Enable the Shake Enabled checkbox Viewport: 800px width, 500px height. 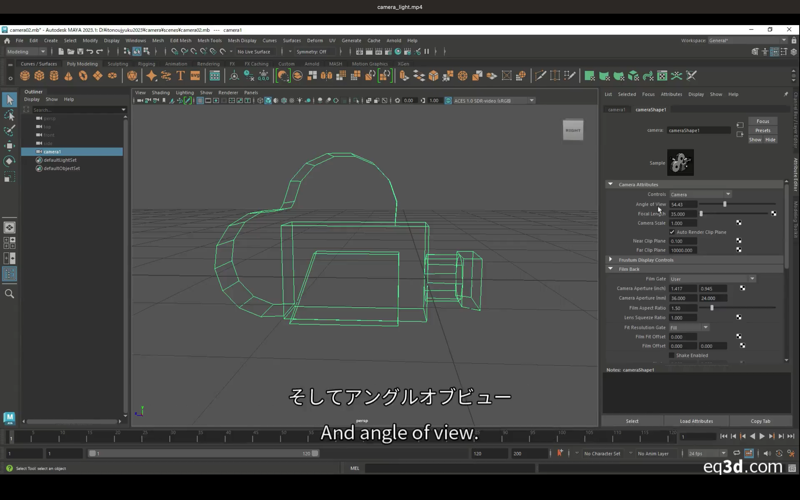point(672,355)
